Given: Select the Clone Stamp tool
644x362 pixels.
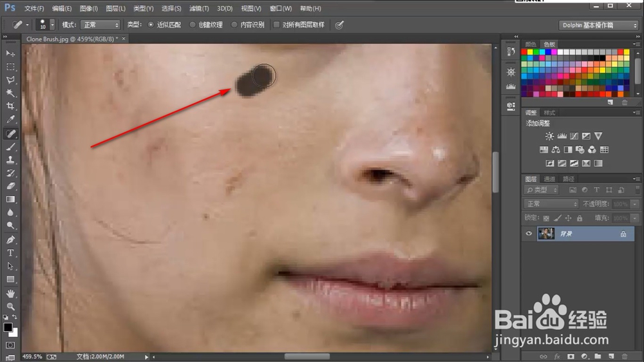Looking at the screenshot, I should [x=11, y=160].
